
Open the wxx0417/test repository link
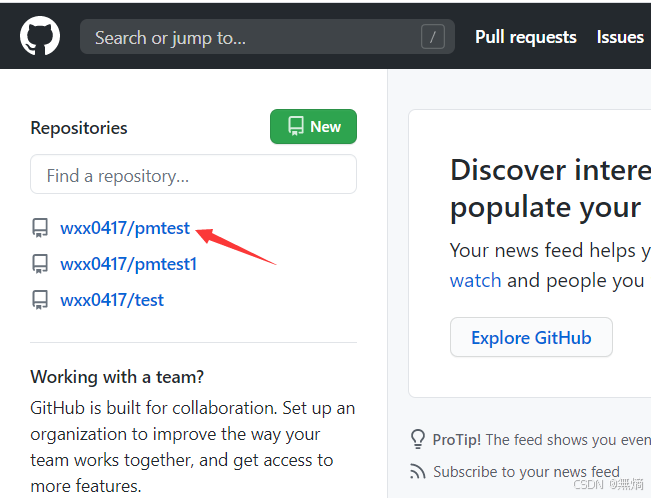click(x=112, y=300)
